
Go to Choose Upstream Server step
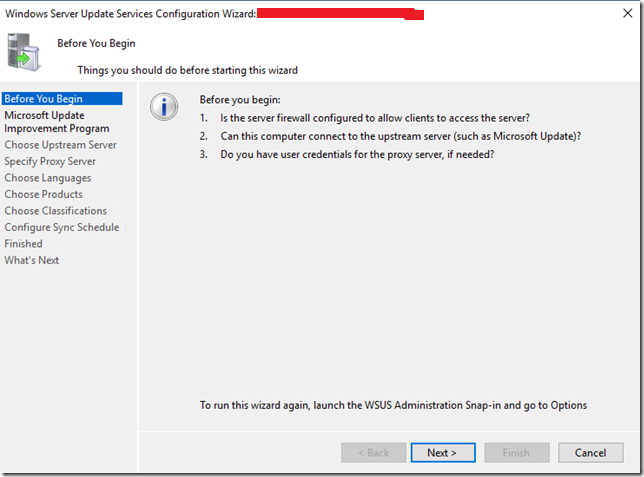pyautogui.click(x=60, y=145)
